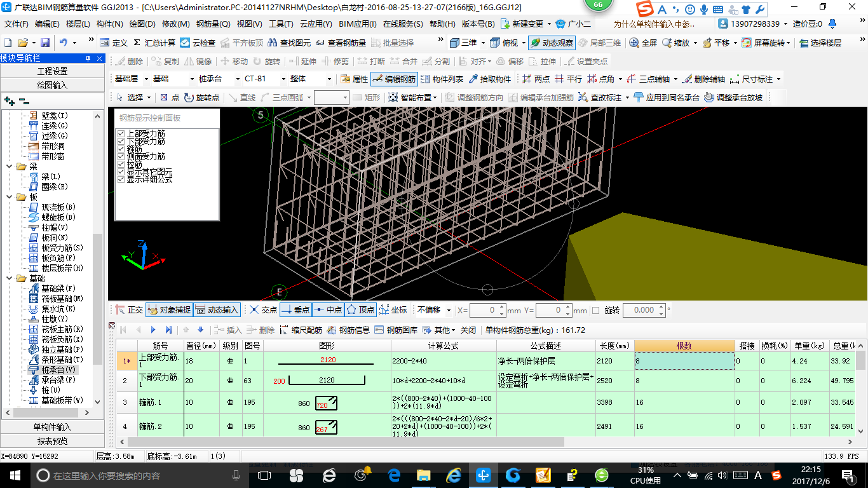
Task: Open the 钢筋量(Q) menu
Action: pos(213,24)
